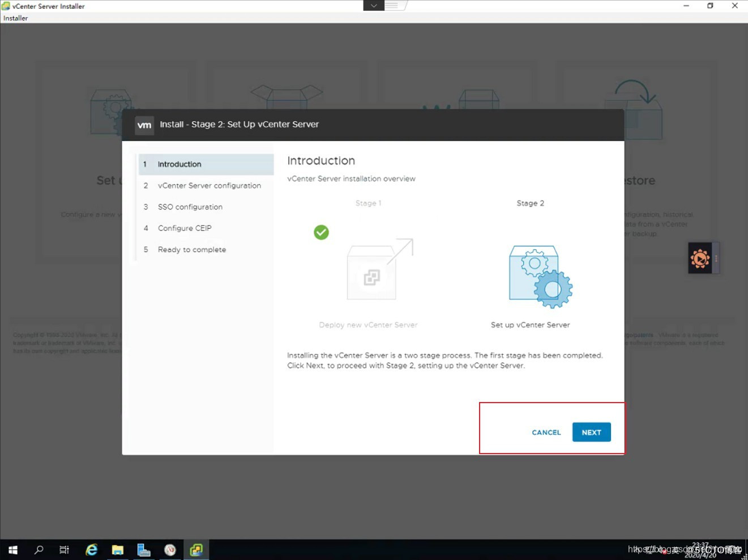748x560 pixels.
Task: Click the NEXT button
Action: point(591,432)
